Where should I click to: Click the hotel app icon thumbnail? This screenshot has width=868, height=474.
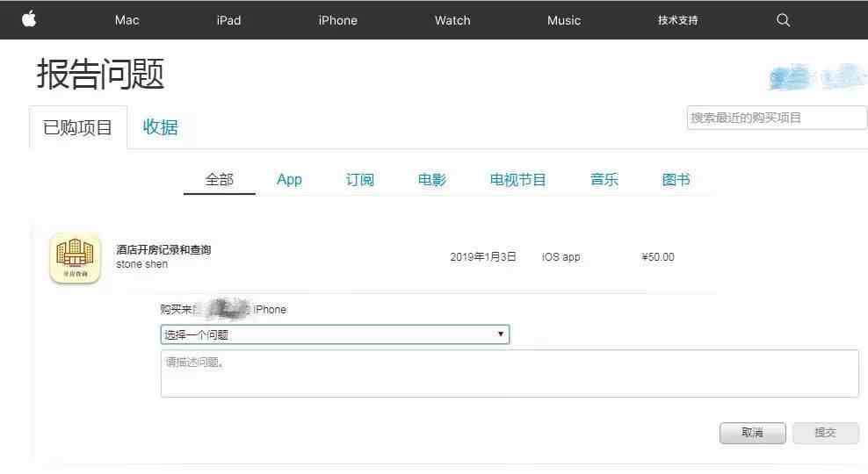(x=76, y=258)
